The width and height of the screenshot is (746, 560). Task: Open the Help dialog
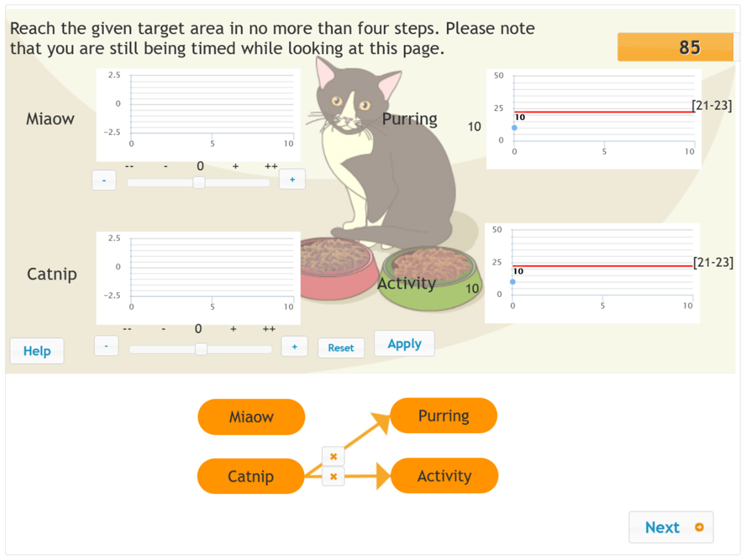pyautogui.click(x=37, y=351)
